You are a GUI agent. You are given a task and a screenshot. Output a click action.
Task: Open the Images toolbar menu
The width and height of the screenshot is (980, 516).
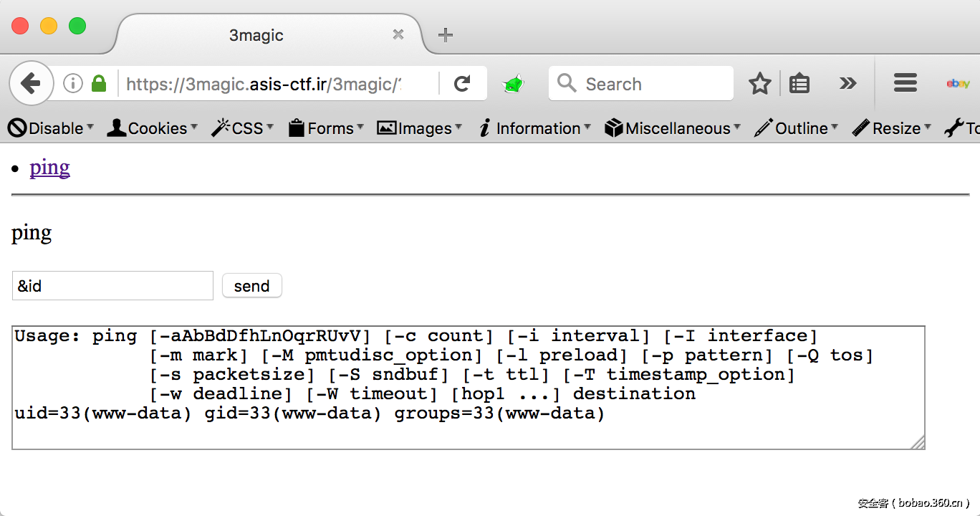pyautogui.click(x=420, y=128)
